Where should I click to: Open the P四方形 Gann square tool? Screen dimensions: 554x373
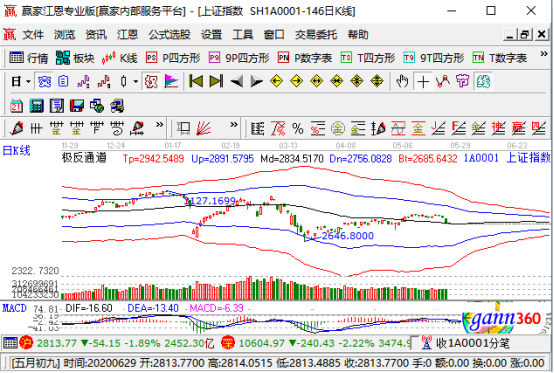tap(173, 58)
